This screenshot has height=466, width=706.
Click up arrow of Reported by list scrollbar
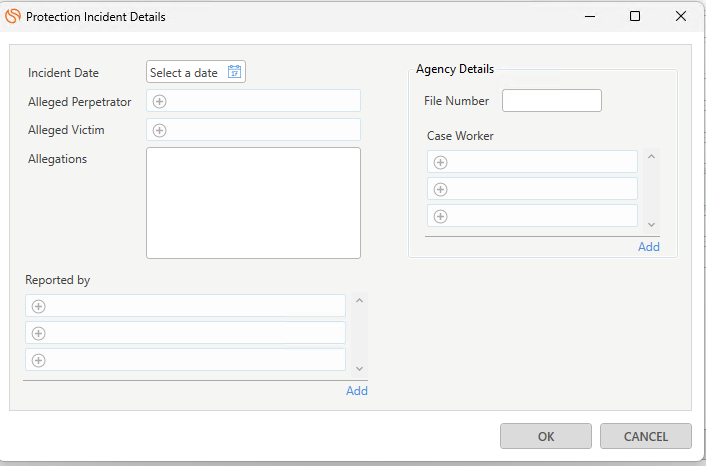pyautogui.click(x=359, y=300)
